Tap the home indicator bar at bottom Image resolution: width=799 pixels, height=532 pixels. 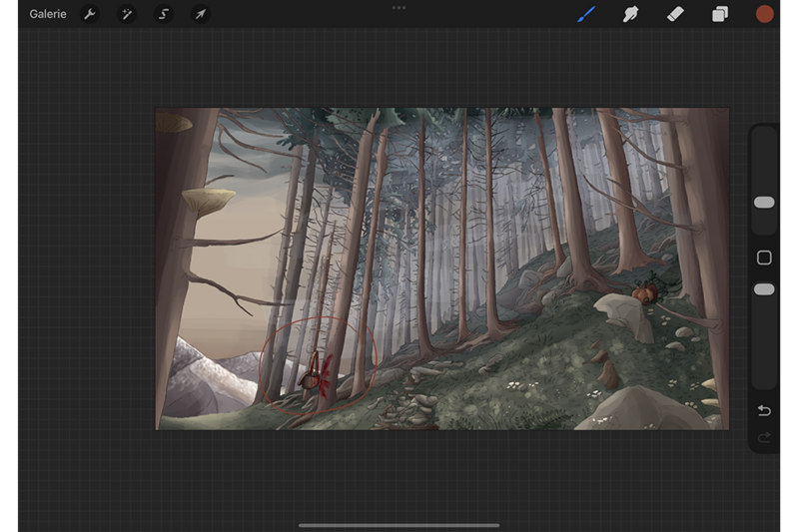399,525
